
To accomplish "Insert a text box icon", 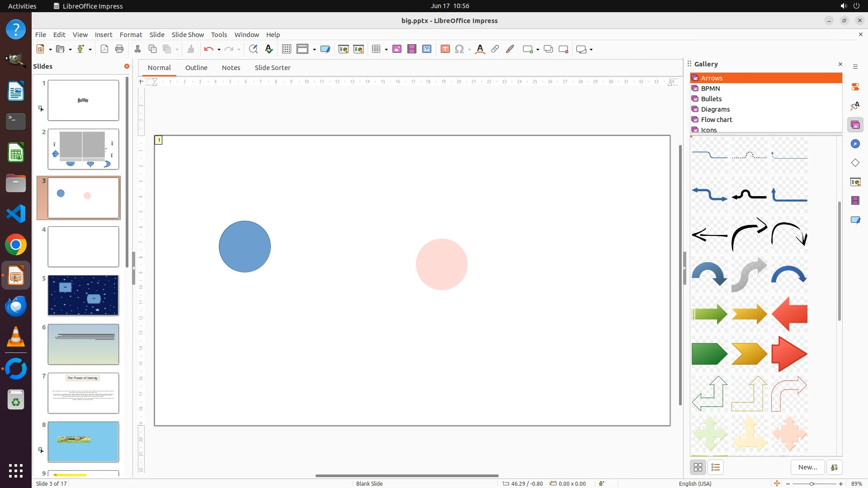I will click(445, 49).
